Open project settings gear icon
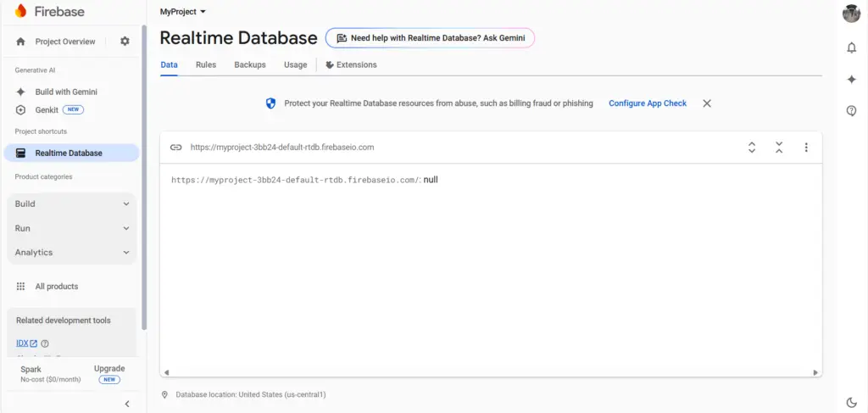Image resolution: width=868 pixels, height=413 pixels. pos(125,42)
